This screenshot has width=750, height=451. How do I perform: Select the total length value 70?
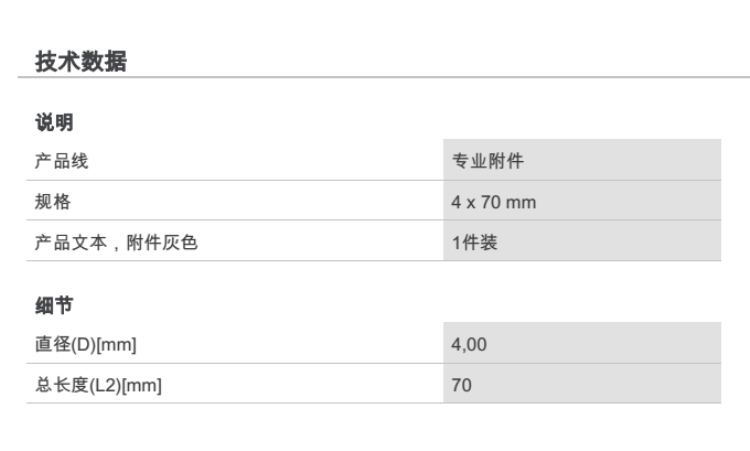(x=461, y=385)
